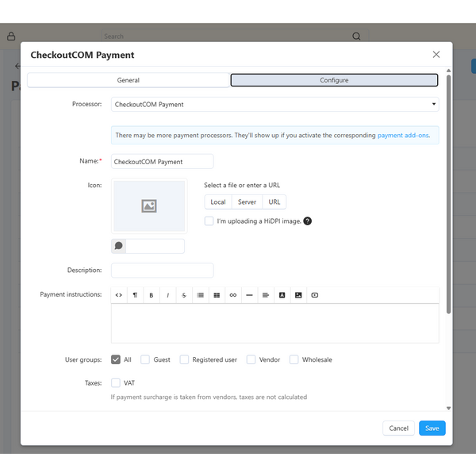
Task: Click the HiDPI help question mark icon
Action: (308, 221)
